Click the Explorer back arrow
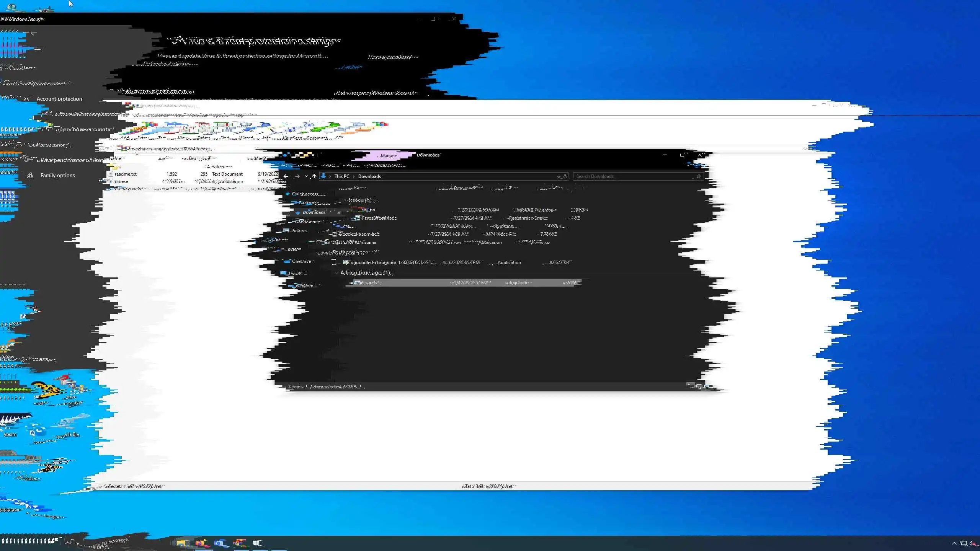Image resolution: width=980 pixels, height=551 pixels. 286,176
